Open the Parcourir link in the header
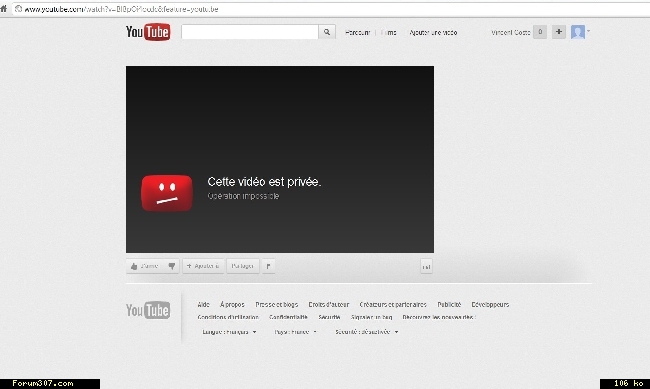Viewport: 650px width, 389px height. [x=357, y=32]
